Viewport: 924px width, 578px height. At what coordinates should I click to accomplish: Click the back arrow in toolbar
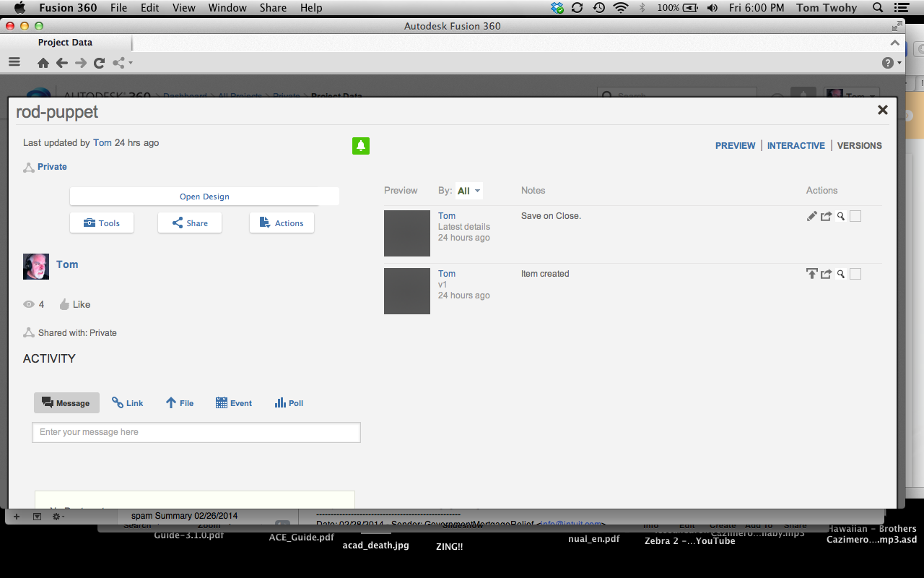(62, 63)
